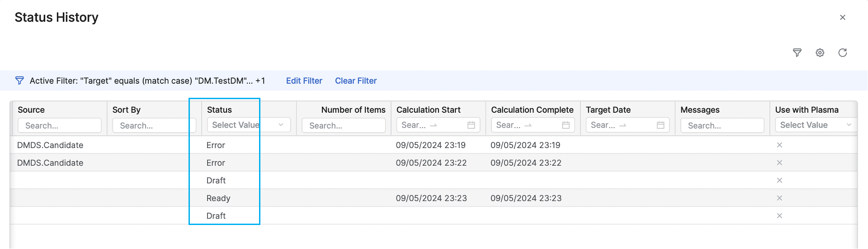Click the X mark in the Ready row

779,198
